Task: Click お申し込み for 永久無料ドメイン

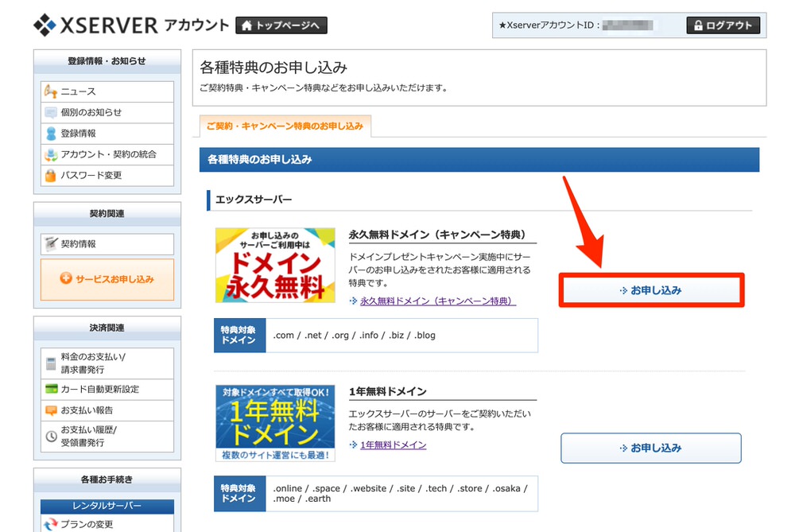Action: coord(652,290)
